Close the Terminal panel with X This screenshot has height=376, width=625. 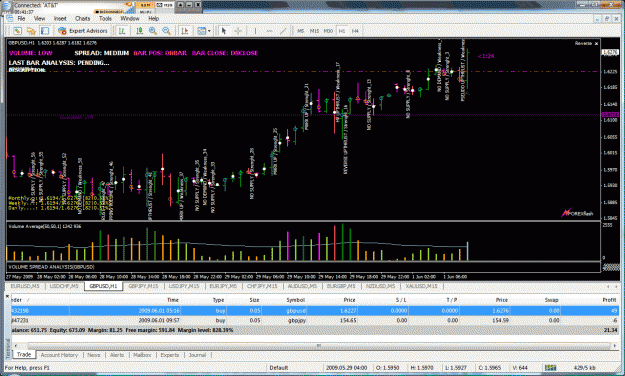click(x=7, y=296)
